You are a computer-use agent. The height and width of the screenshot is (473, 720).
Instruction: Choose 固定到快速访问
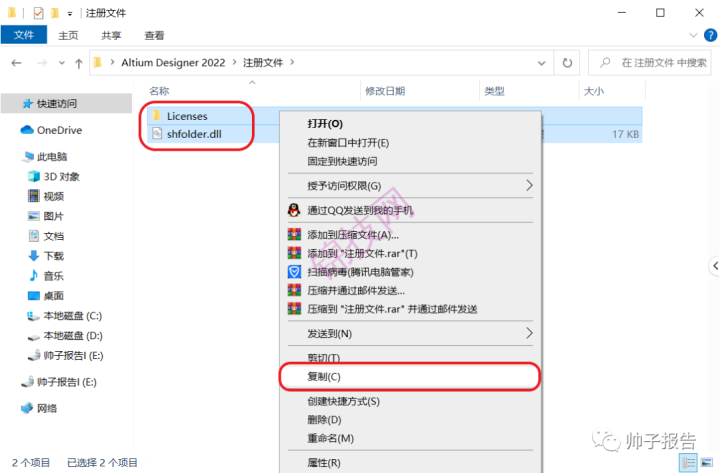pos(411,161)
